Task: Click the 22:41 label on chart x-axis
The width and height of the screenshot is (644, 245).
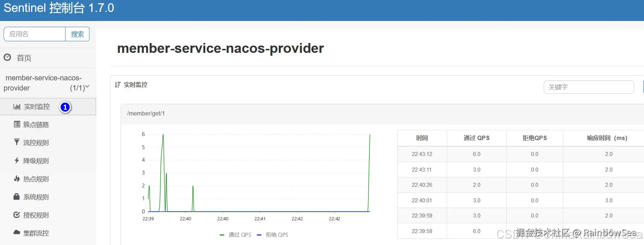Action: 260,219
